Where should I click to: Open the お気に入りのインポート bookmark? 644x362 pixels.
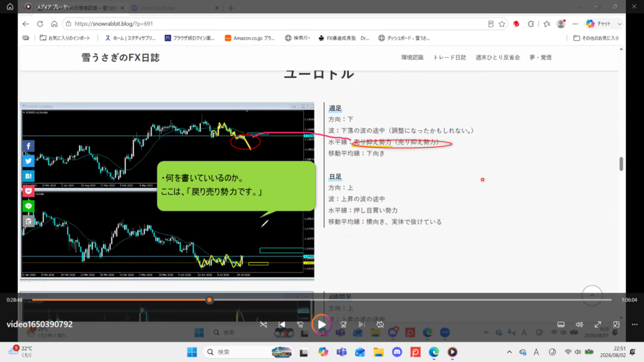tap(65, 38)
